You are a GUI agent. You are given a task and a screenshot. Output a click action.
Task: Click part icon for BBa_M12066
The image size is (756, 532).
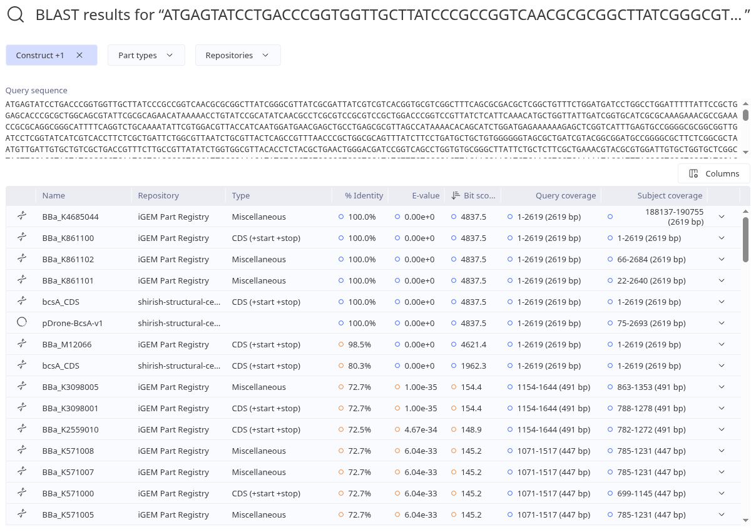coord(22,344)
